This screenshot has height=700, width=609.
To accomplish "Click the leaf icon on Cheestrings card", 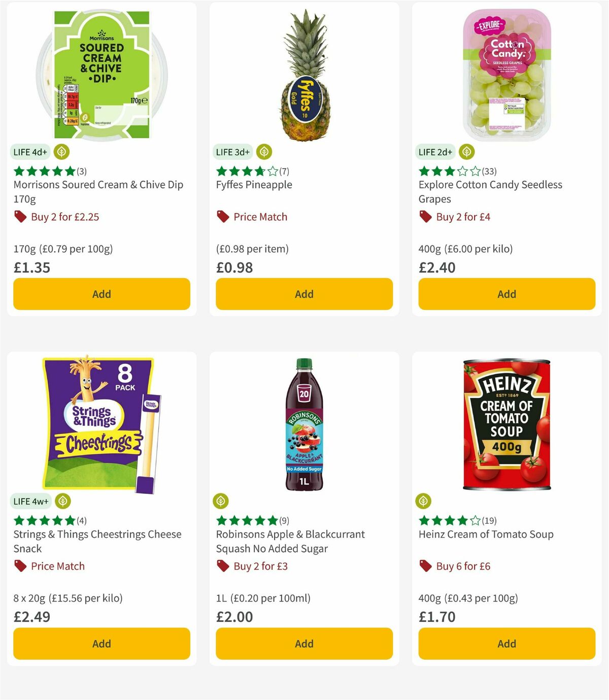I will click(x=62, y=501).
